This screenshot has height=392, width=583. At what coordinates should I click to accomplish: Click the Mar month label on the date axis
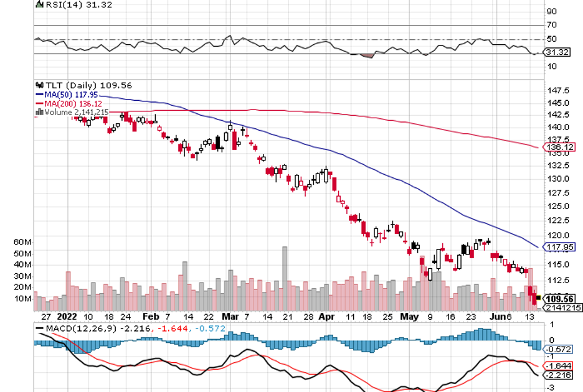(230, 317)
